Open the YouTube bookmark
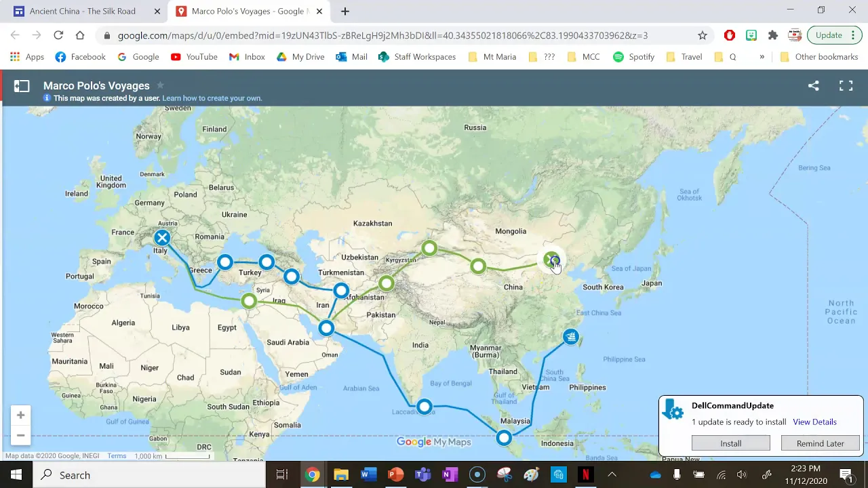Image resolution: width=868 pixels, height=488 pixels. coord(194,57)
